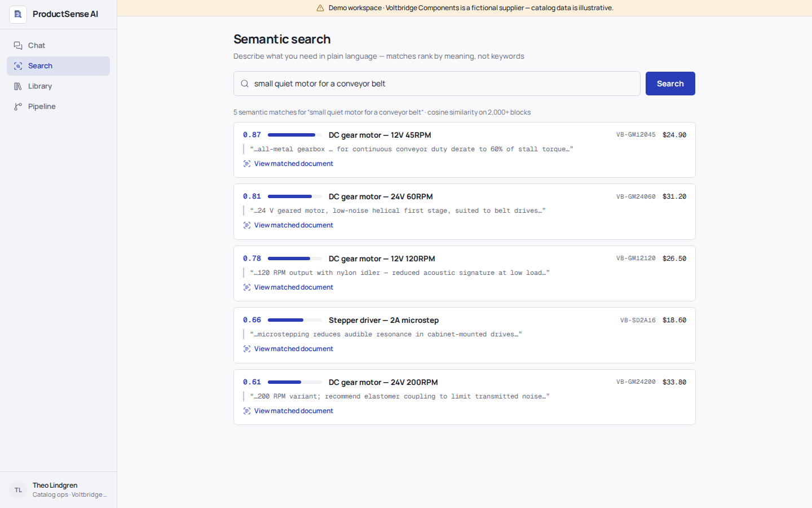Viewport: 812px width, 508px height.
Task: Click the warning triangle icon in banner
Action: coord(320,8)
